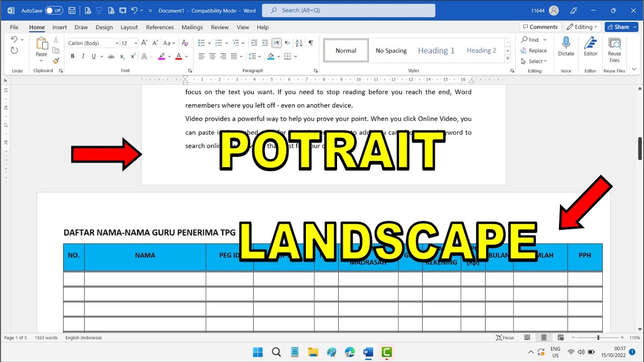Open the File menu

14,27
